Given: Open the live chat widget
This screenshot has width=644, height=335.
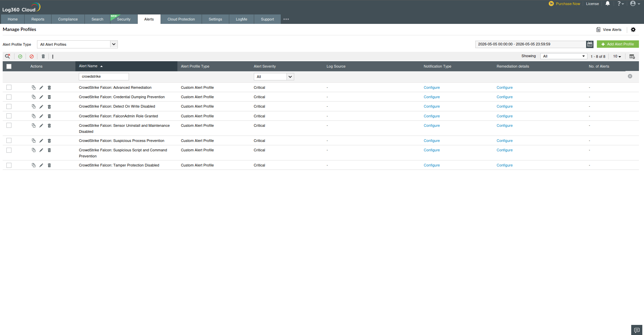Looking at the screenshot, I should 637,330.
